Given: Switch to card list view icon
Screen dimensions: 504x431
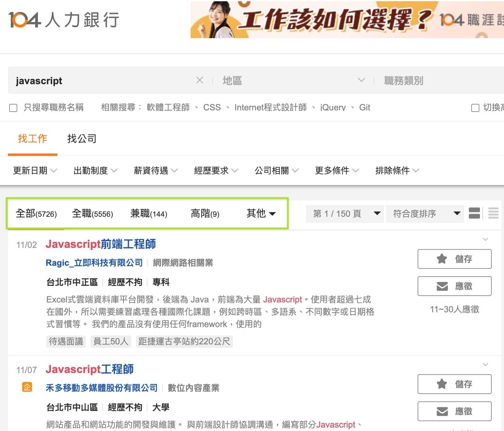Looking at the screenshot, I should click(x=474, y=213).
